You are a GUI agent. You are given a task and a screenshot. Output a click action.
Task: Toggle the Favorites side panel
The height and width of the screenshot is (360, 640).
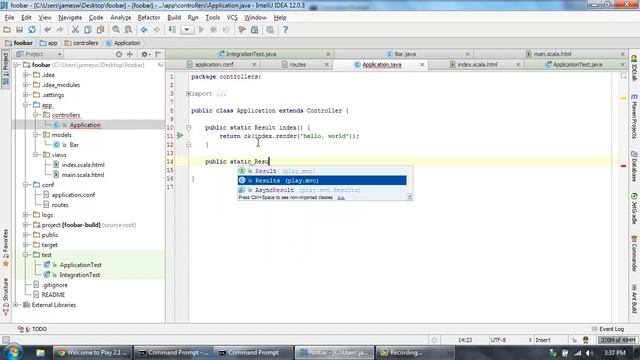click(x=6, y=248)
